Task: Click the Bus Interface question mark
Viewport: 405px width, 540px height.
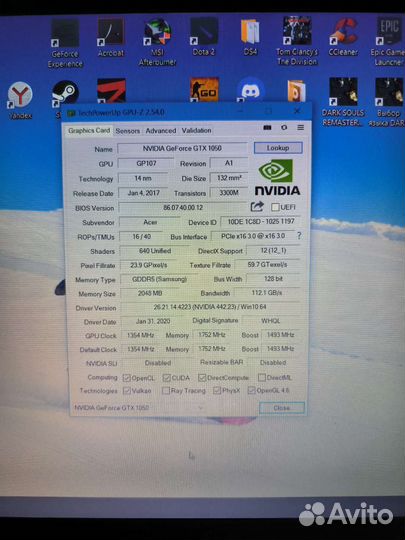Action: [299, 236]
